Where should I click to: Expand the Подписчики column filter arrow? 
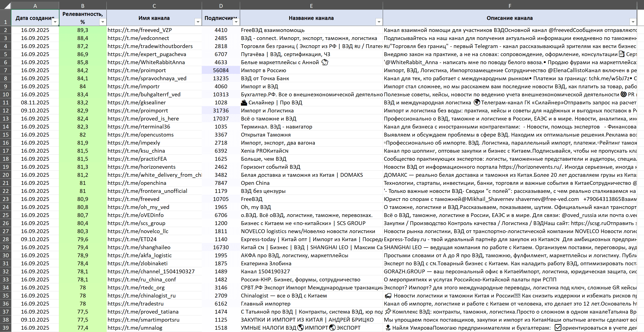click(x=236, y=22)
